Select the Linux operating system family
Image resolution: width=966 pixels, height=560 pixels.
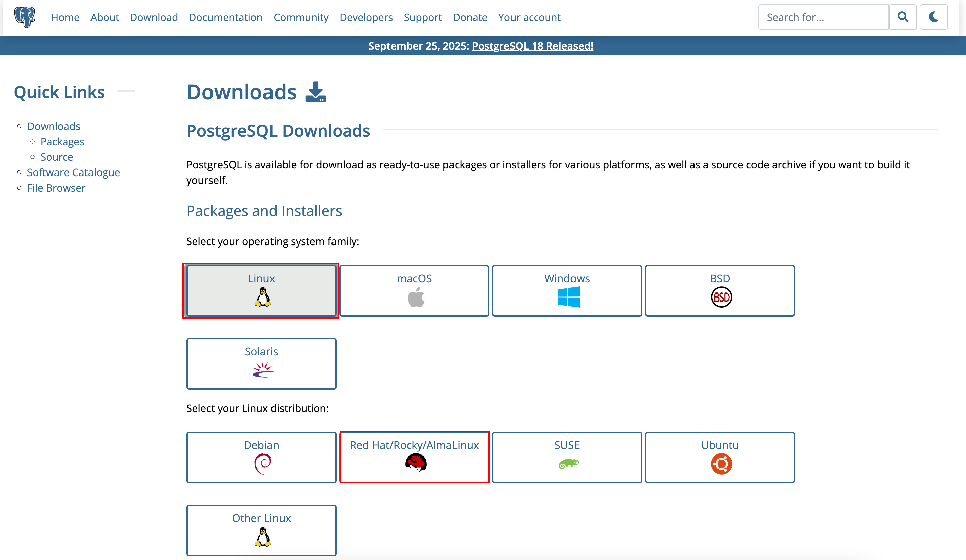(261, 291)
